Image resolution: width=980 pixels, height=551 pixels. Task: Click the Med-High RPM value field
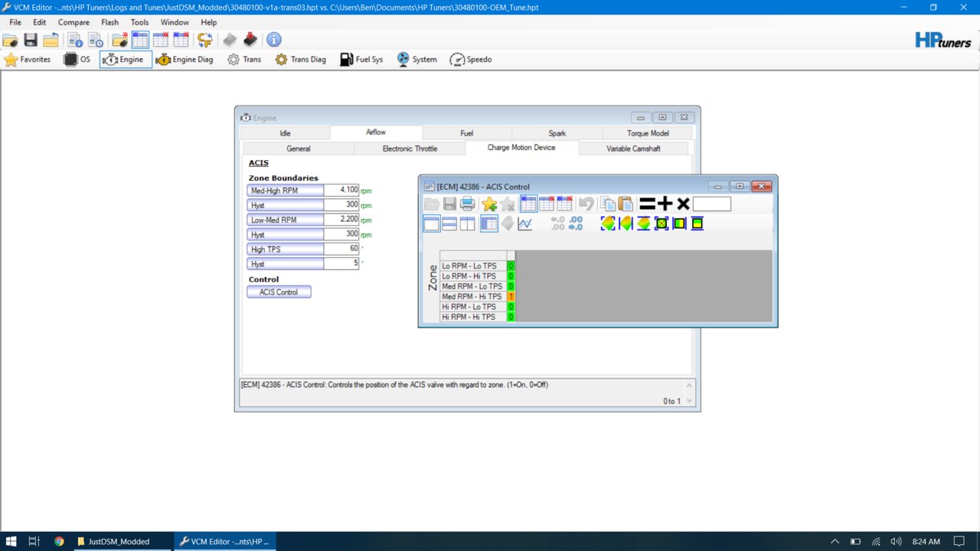[341, 190]
